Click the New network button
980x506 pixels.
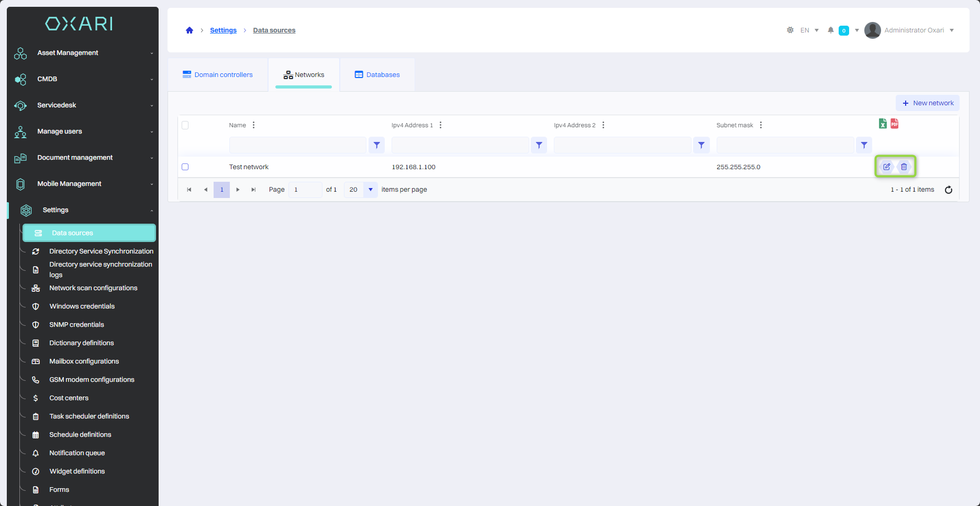pos(928,103)
